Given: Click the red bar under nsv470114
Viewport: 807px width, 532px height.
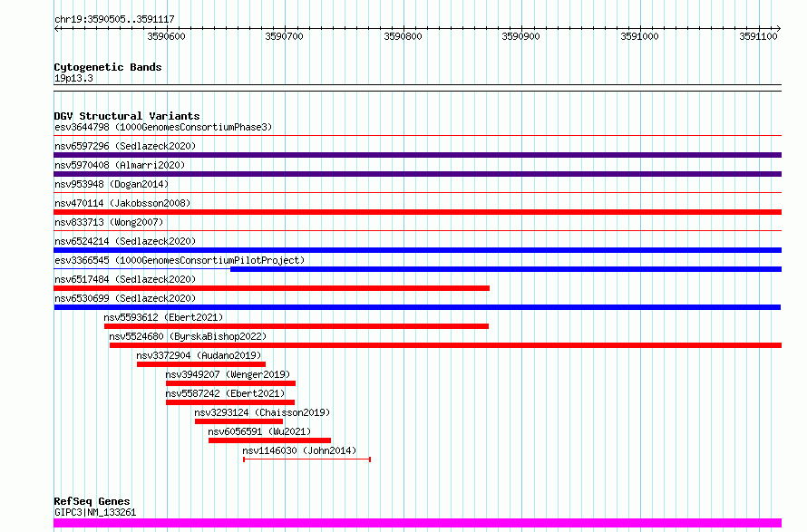Looking at the screenshot, I should click(x=417, y=212).
